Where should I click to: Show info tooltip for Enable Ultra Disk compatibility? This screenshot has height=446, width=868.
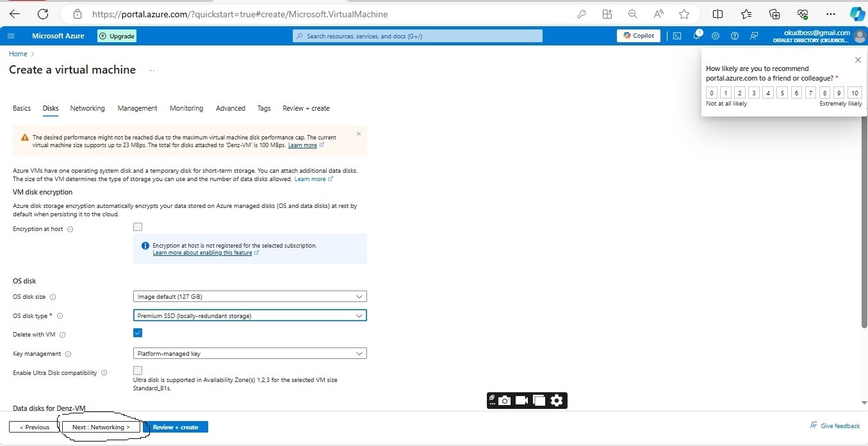(104, 372)
